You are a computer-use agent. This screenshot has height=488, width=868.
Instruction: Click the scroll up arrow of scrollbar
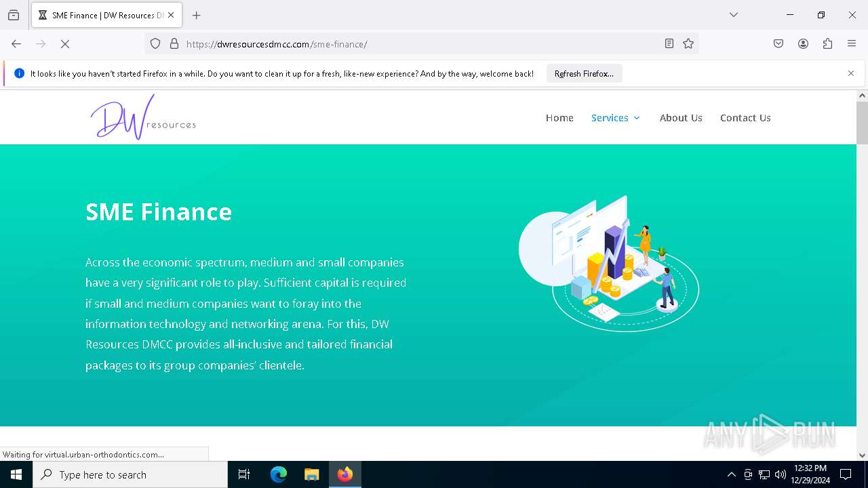[862, 96]
